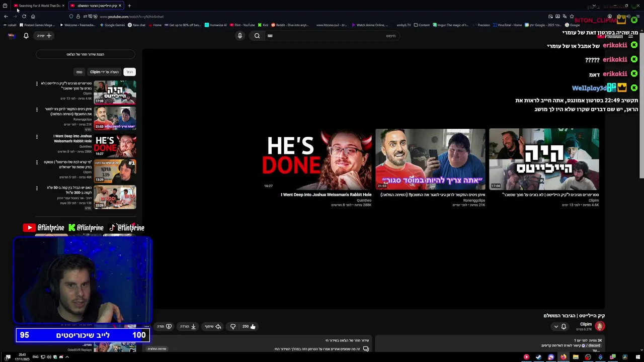Open the 17:08 sidebar video thumbnail
The width and height of the screenshot is (644, 362).
(x=115, y=92)
